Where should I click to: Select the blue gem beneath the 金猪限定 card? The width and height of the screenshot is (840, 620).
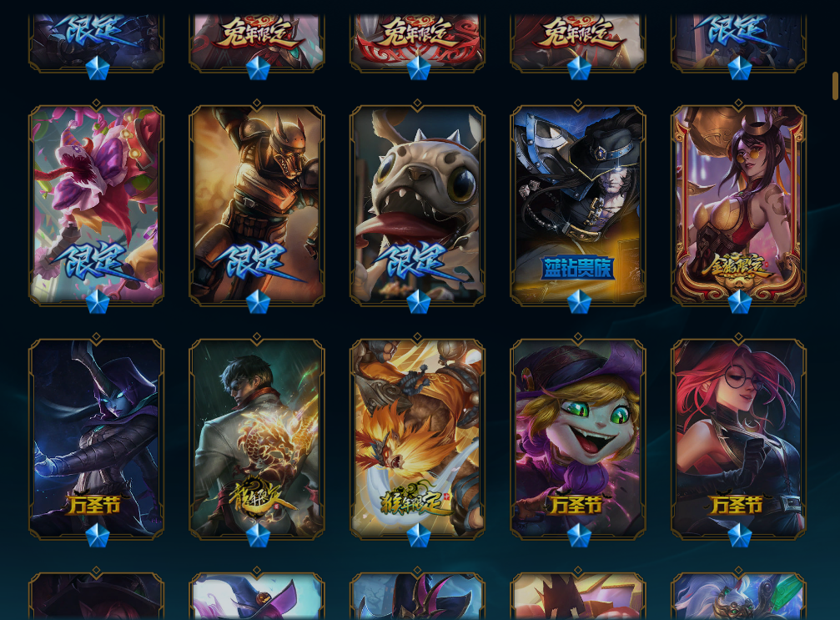[x=740, y=302]
